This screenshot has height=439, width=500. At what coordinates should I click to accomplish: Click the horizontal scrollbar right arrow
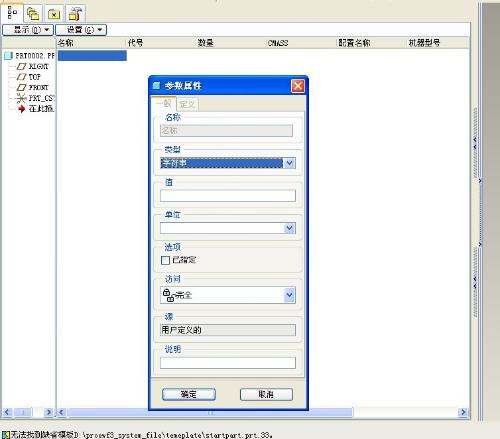pos(463,412)
